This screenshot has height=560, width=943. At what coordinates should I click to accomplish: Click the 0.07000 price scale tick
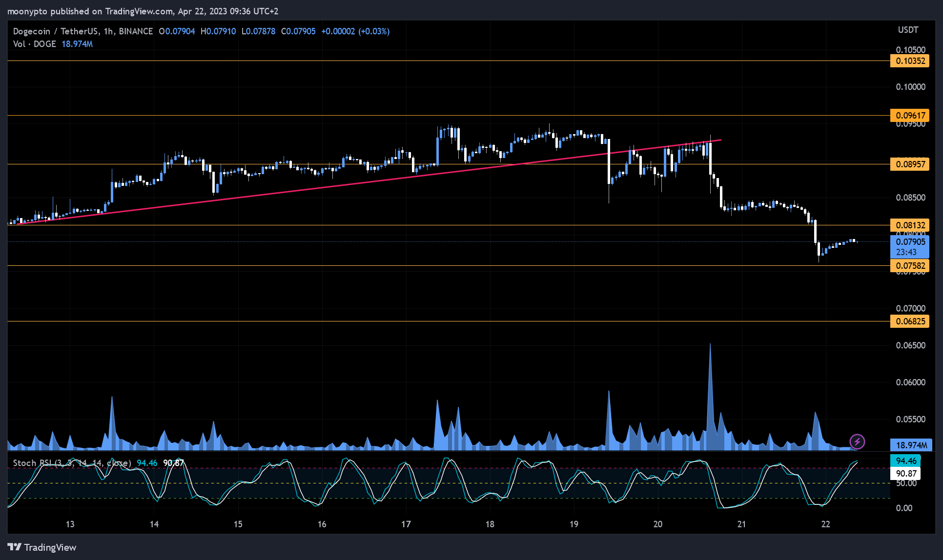[910, 308]
